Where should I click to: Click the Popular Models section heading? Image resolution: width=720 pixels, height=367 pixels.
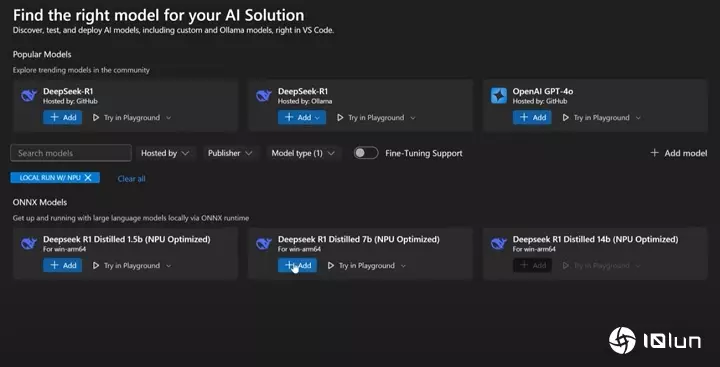point(42,54)
